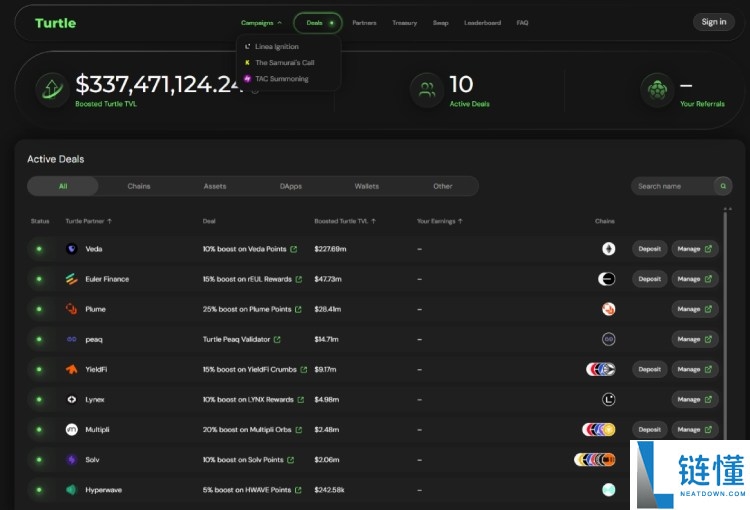
Task: Open Solv Points deal external link icon
Action: [291, 460]
